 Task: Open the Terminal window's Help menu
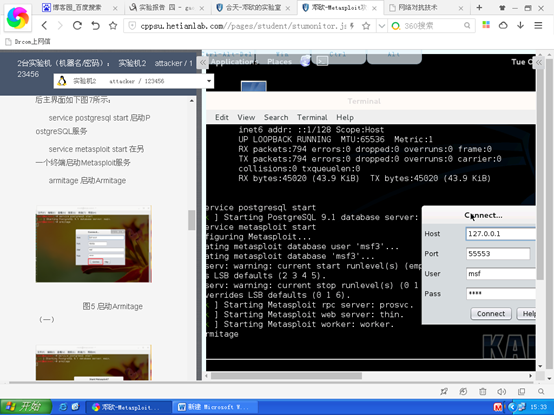coord(345,117)
